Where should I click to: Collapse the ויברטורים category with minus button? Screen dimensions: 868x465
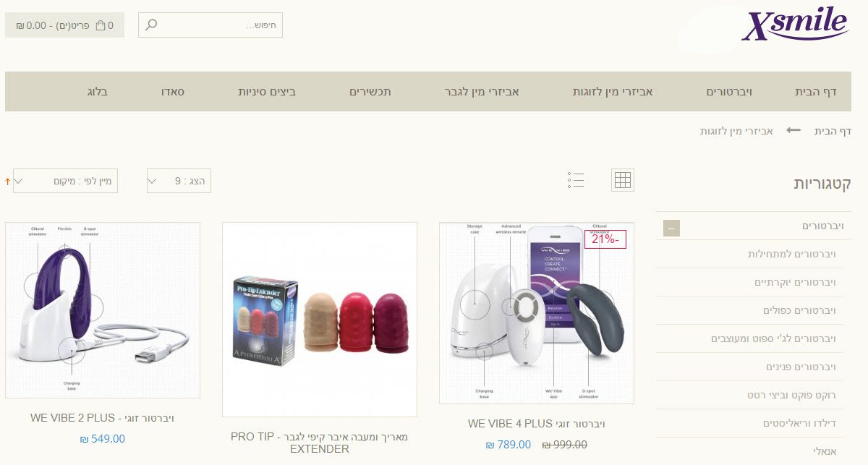(x=671, y=229)
